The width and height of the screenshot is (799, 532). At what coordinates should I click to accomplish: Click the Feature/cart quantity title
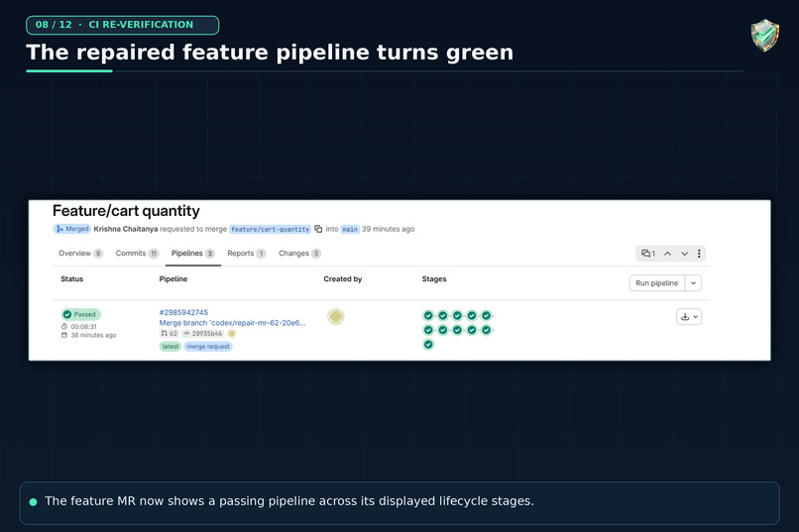click(x=126, y=211)
